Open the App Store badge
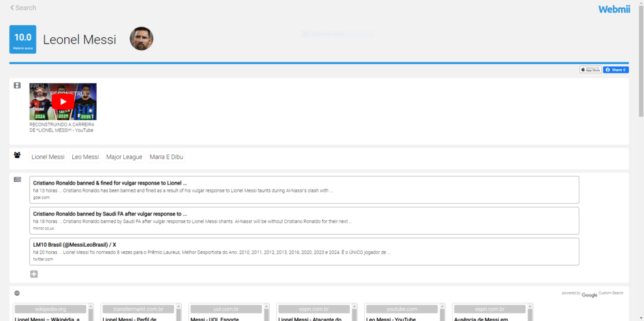Viewport: 644px width, 321px height. [591, 70]
